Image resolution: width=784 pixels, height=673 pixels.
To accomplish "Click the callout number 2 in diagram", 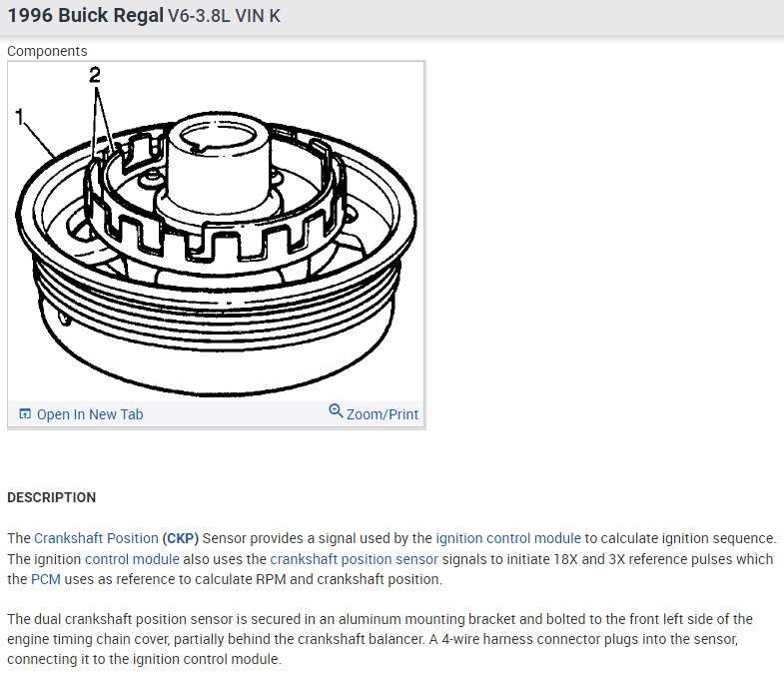I will (95, 75).
